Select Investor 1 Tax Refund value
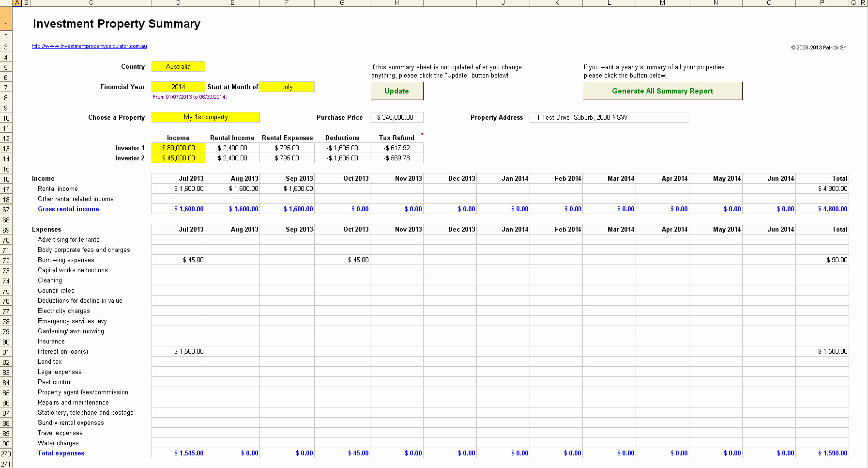 tap(396, 148)
